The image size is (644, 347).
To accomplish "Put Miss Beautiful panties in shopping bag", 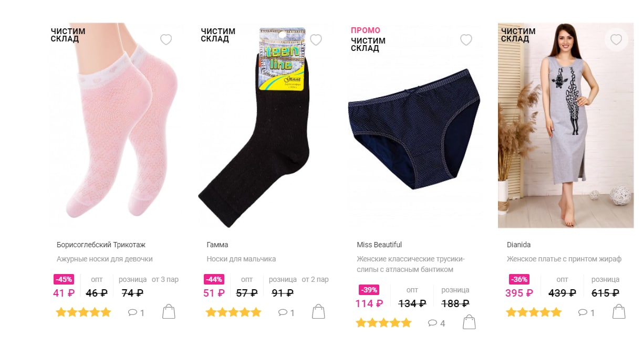I will (x=469, y=322).
